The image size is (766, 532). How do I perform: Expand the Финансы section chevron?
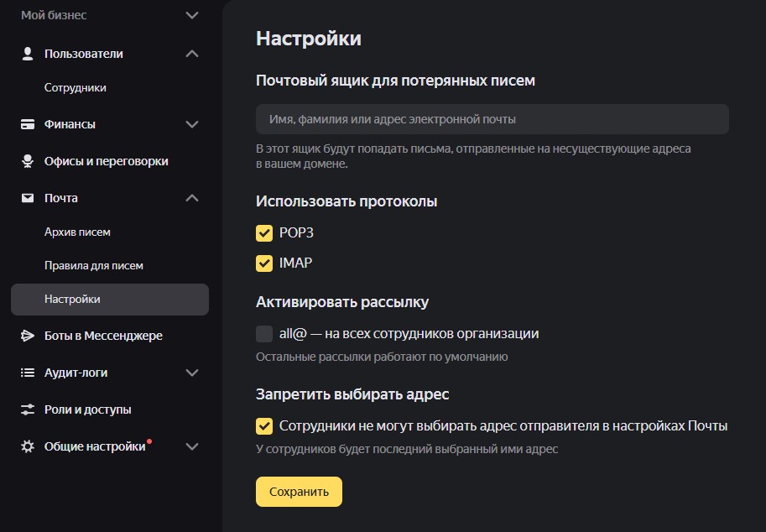192,124
